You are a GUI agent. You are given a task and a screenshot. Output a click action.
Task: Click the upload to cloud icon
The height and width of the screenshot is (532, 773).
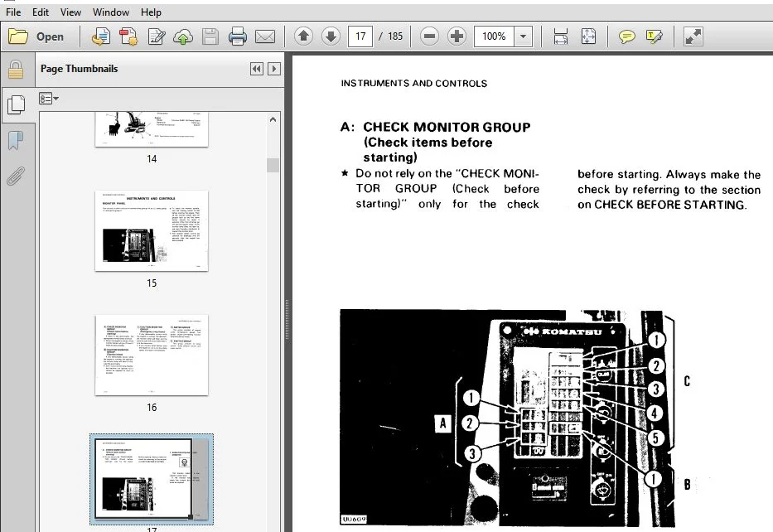click(183, 36)
